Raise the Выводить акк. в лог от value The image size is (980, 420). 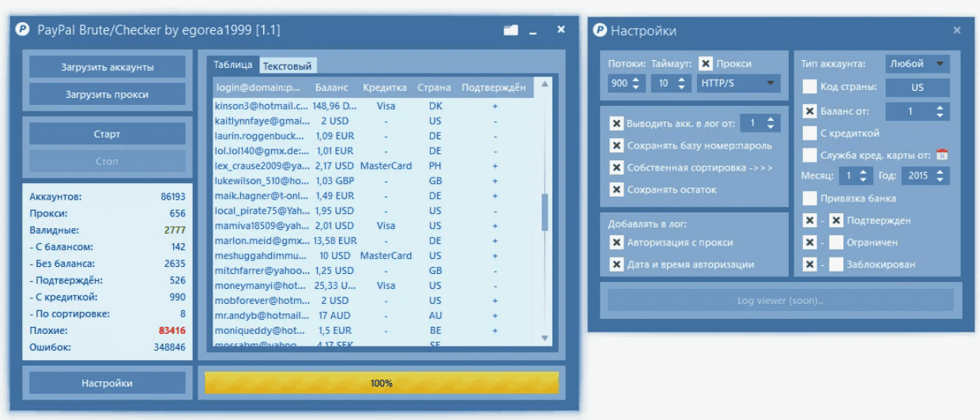click(772, 119)
